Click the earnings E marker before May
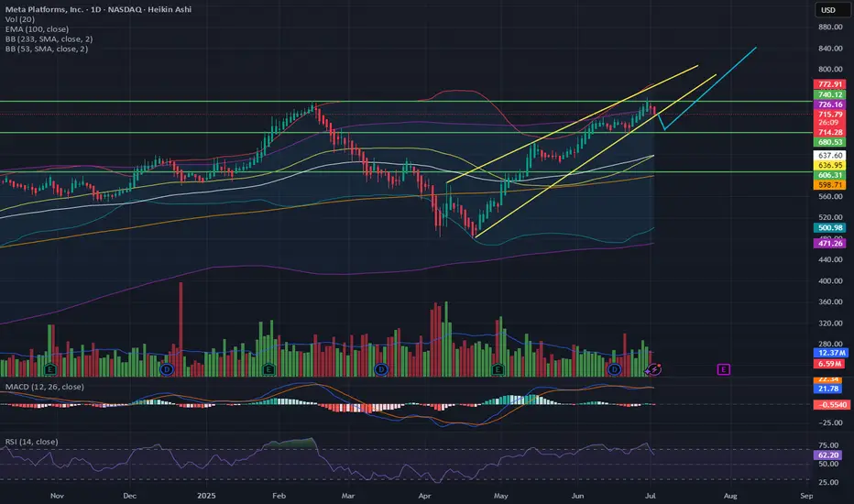 click(498, 369)
